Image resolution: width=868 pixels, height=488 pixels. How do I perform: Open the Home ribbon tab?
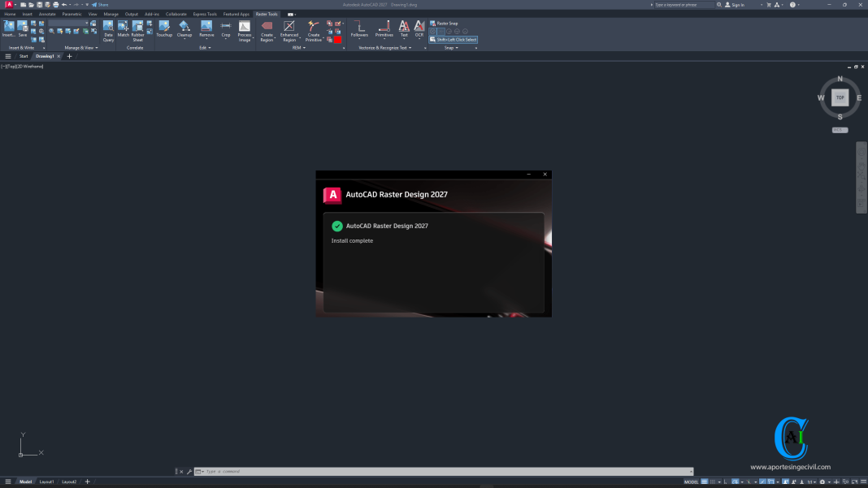click(x=10, y=14)
